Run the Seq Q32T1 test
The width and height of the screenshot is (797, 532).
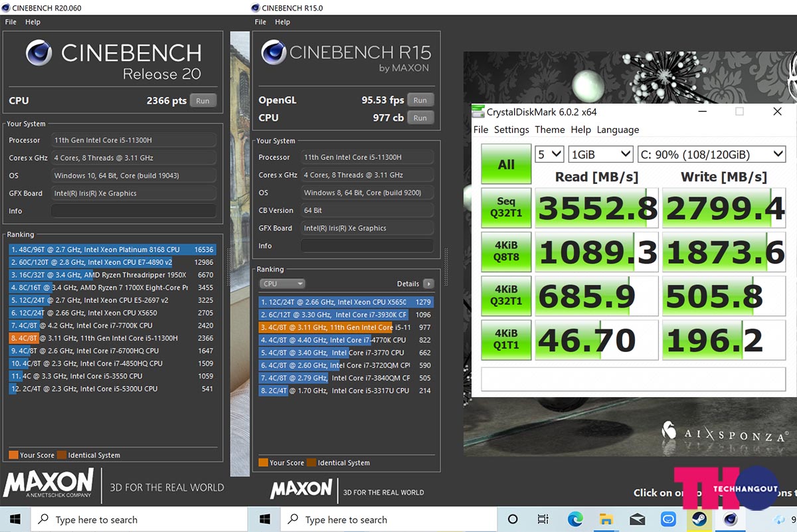(506, 208)
